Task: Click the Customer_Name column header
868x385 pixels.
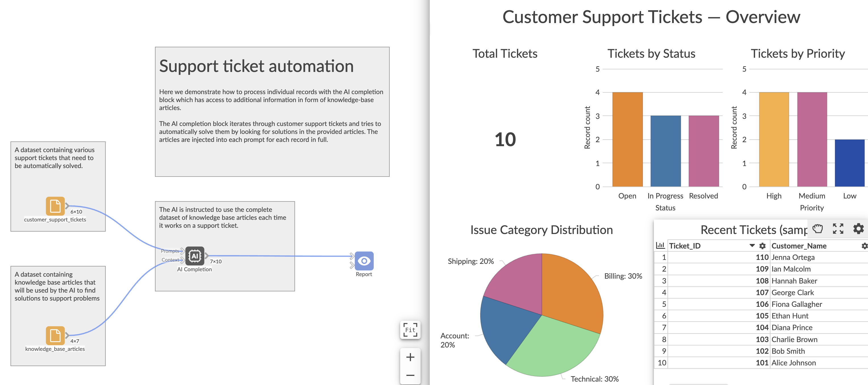Action: (x=799, y=246)
